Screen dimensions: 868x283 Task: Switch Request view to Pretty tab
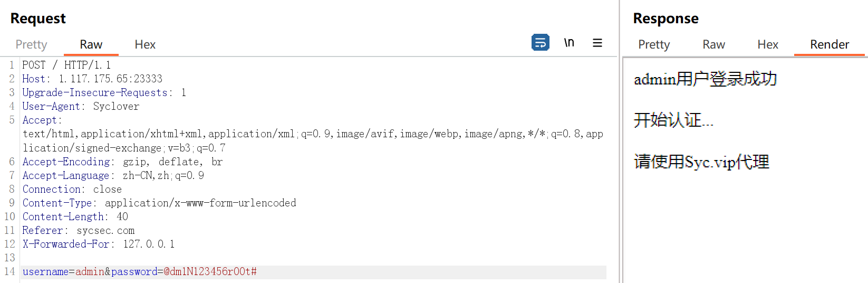pyautogui.click(x=31, y=44)
